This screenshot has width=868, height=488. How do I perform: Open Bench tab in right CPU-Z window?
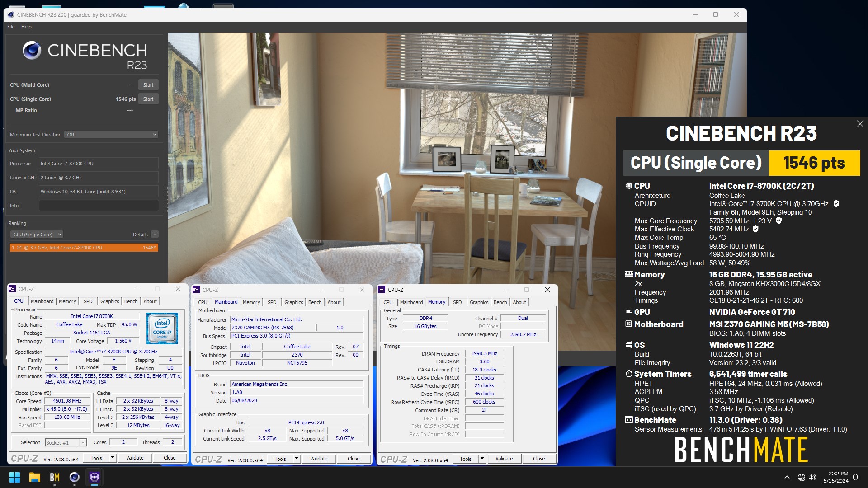[500, 302]
